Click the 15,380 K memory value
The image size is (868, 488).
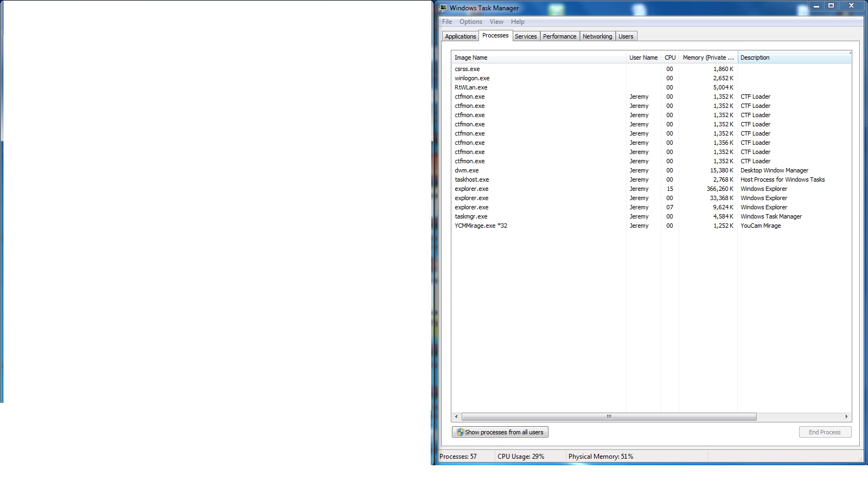coord(722,170)
